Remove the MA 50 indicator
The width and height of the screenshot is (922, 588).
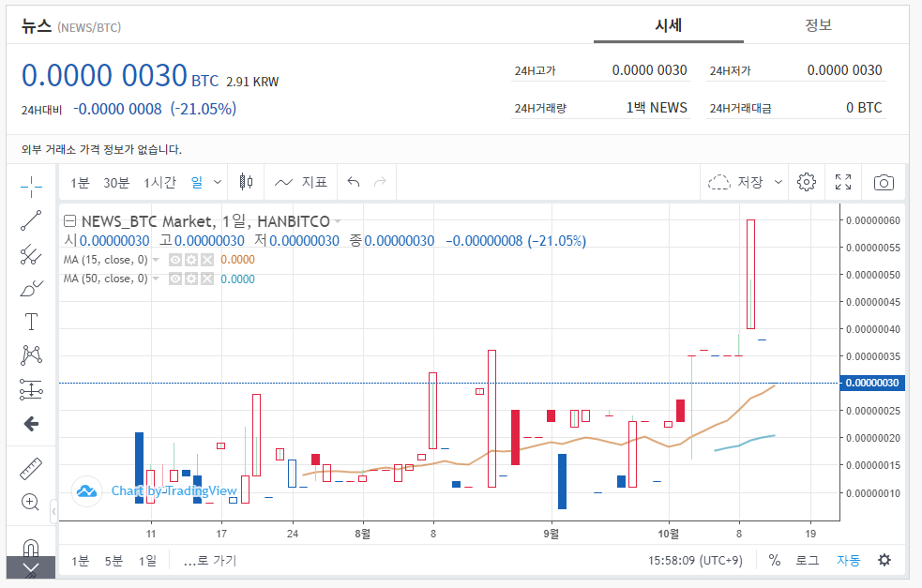207,279
